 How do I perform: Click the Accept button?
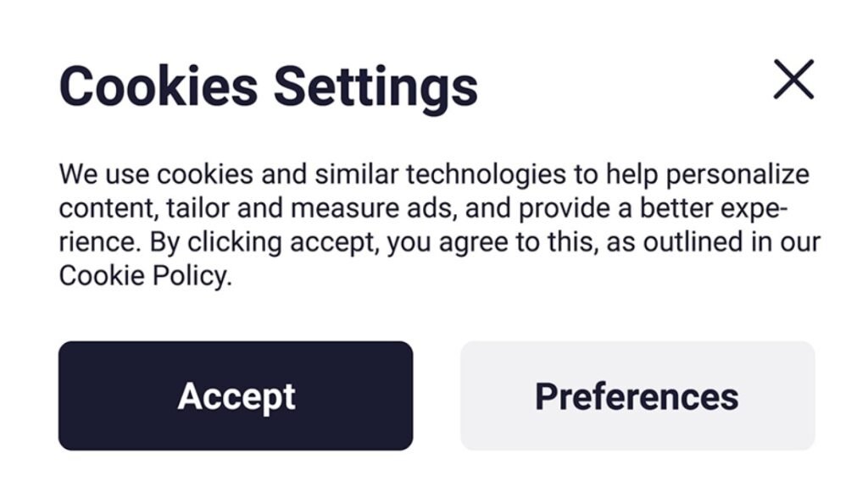point(236,395)
